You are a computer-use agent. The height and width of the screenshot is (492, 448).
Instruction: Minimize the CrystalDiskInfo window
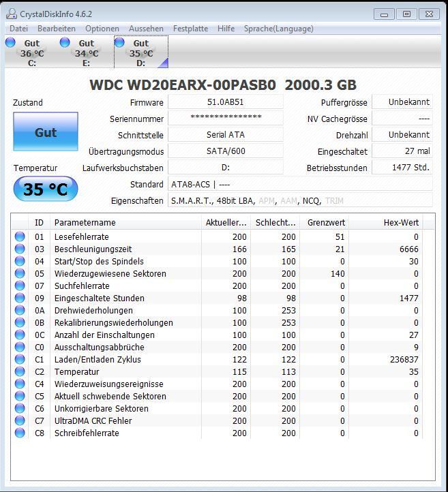pyautogui.click(x=384, y=14)
